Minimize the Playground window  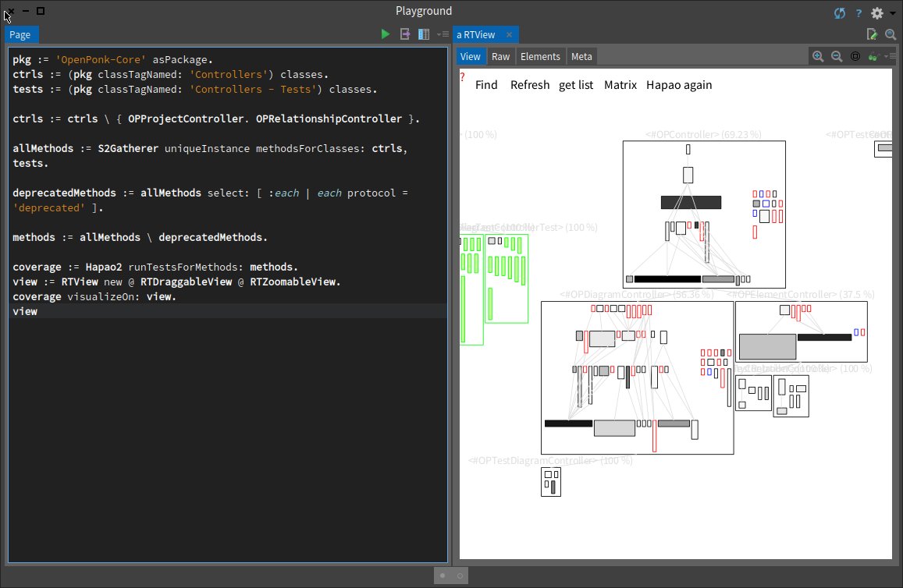coord(26,11)
